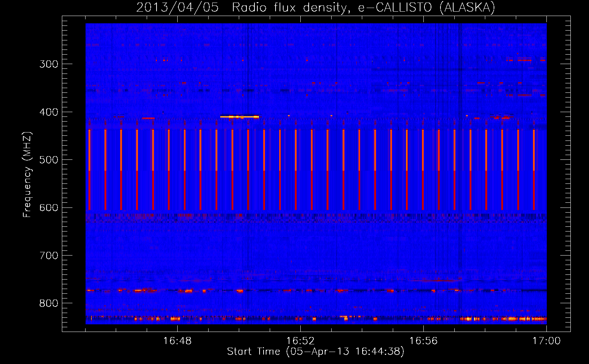Image resolution: width=589 pixels, height=364 pixels.
Task: Click the 16:48 time tick label
Action: (177, 341)
